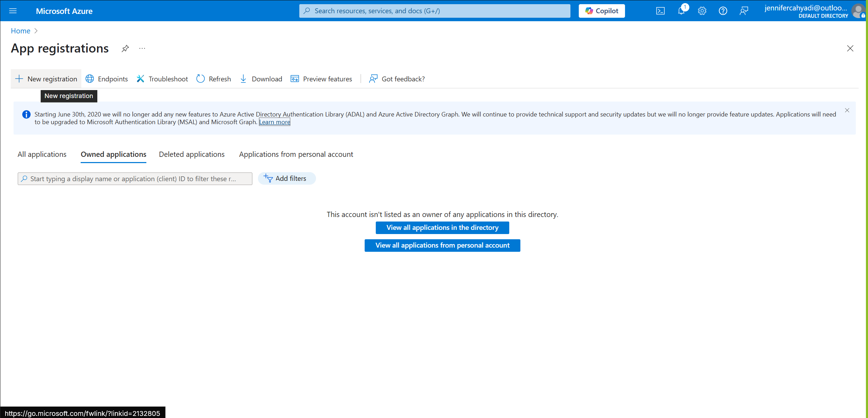
Task: Open Preview features
Action: click(x=321, y=79)
